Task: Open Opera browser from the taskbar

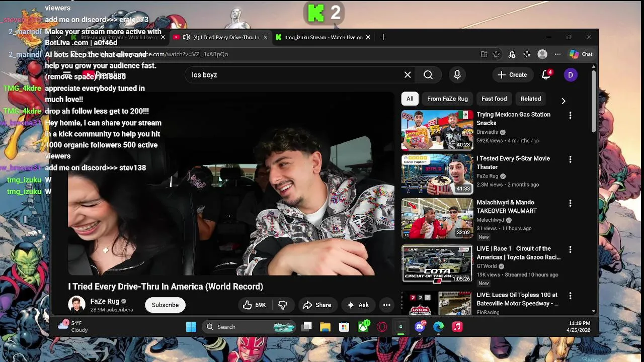Action: (382, 327)
